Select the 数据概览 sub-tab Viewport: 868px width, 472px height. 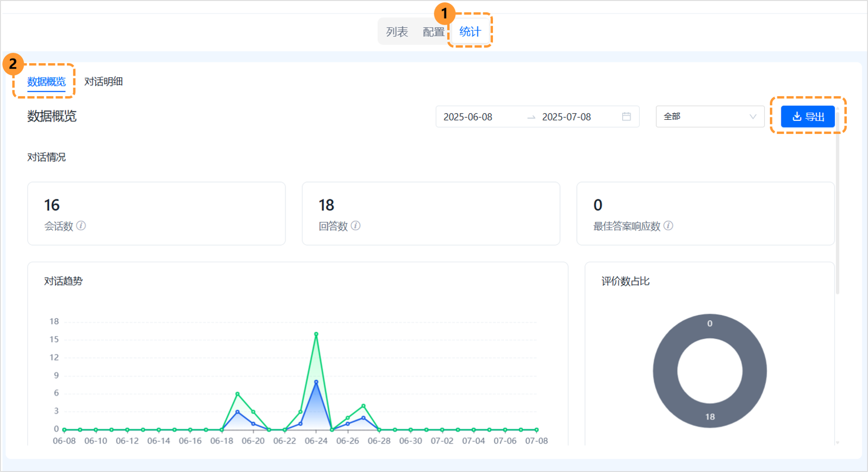pos(46,81)
